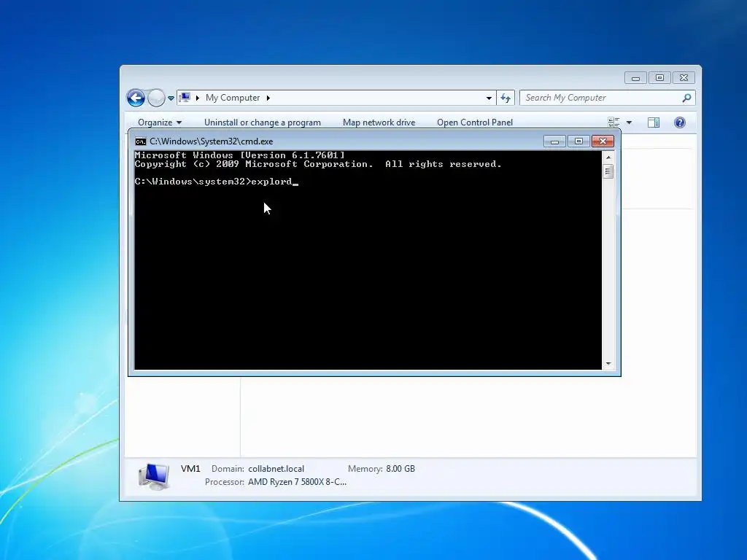Click collabnet.local domain value
The image size is (747, 560).
point(276,469)
